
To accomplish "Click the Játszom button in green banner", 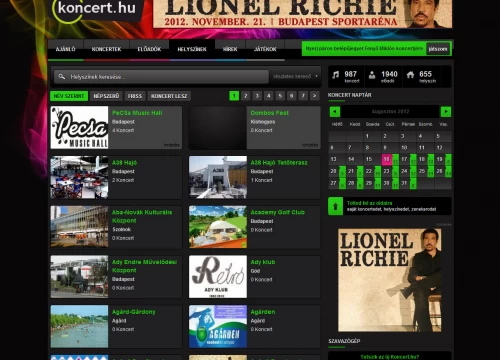I will (438, 49).
